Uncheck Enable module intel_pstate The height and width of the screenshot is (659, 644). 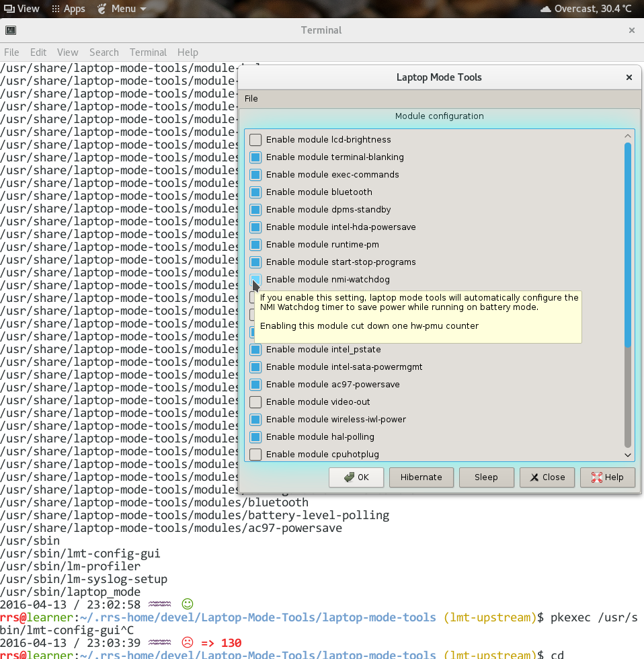pyautogui.click(x=255, y=349)
